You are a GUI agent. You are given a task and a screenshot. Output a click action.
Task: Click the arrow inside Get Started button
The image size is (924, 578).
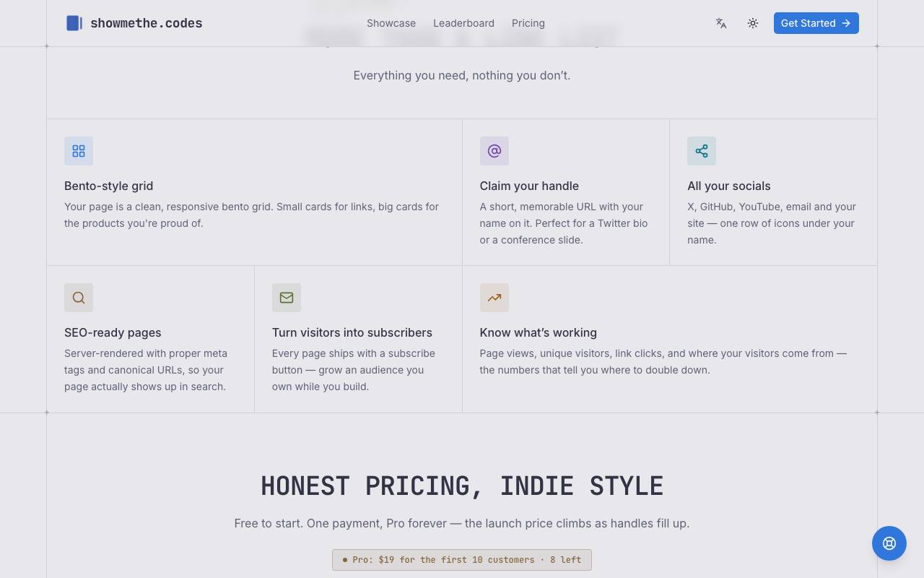[x=846, y=23]
